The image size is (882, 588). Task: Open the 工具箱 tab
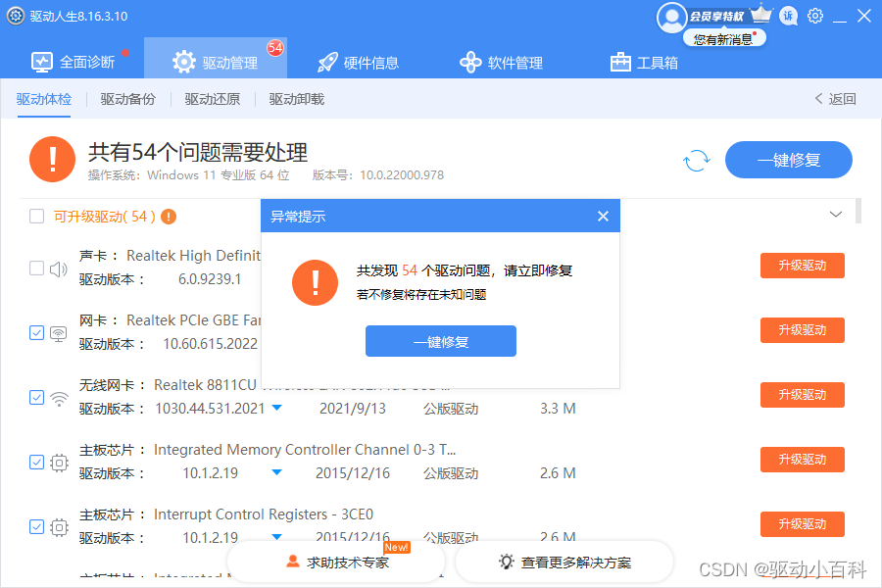pos(644,63)
